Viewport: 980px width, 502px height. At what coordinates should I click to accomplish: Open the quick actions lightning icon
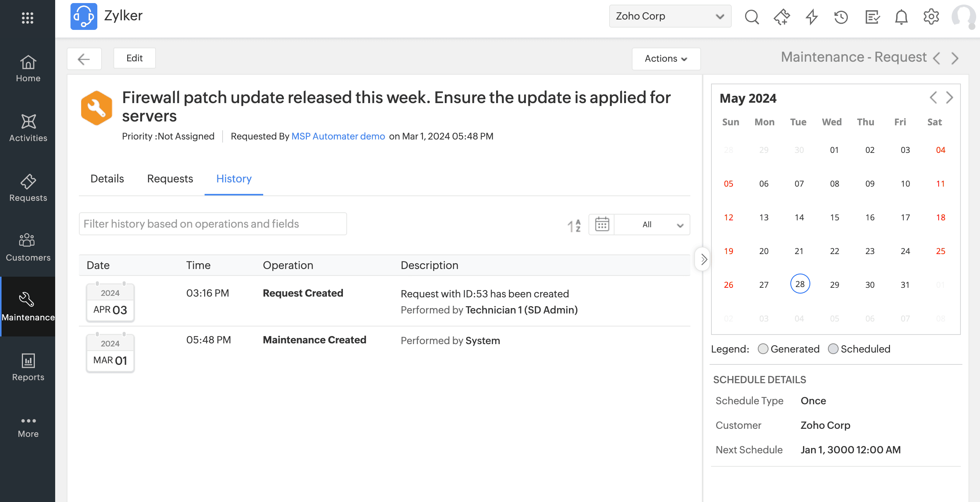pos(811,17)
